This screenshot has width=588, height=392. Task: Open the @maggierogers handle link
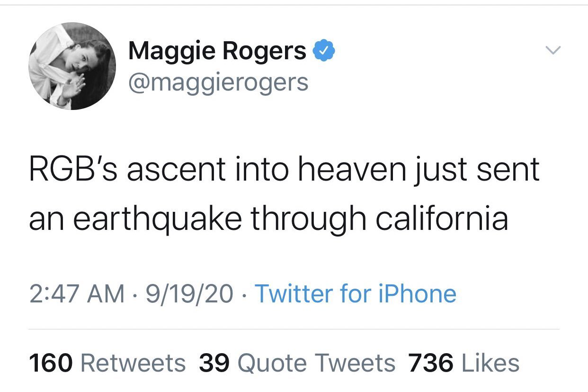[x=218, y=82]
